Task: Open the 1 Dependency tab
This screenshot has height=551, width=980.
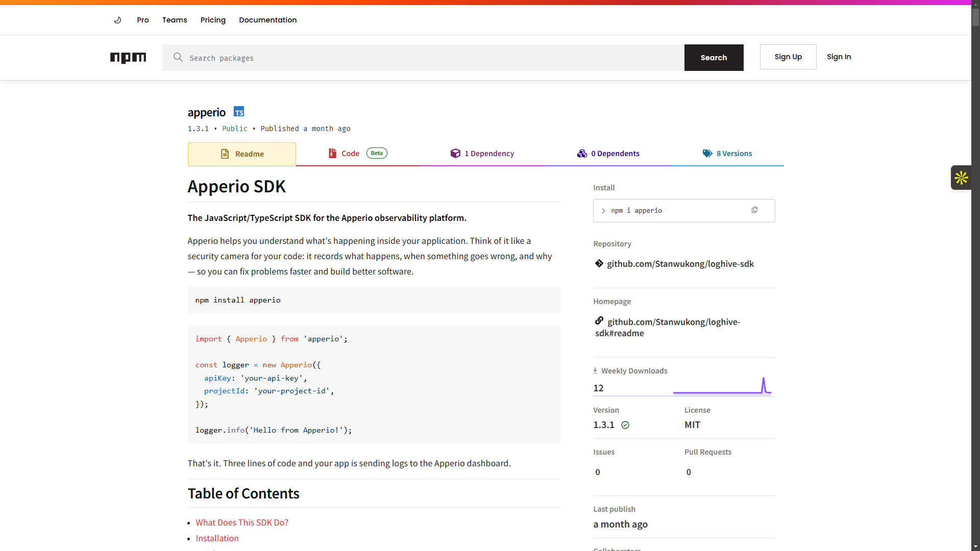Action: click(x=482, y=154)
